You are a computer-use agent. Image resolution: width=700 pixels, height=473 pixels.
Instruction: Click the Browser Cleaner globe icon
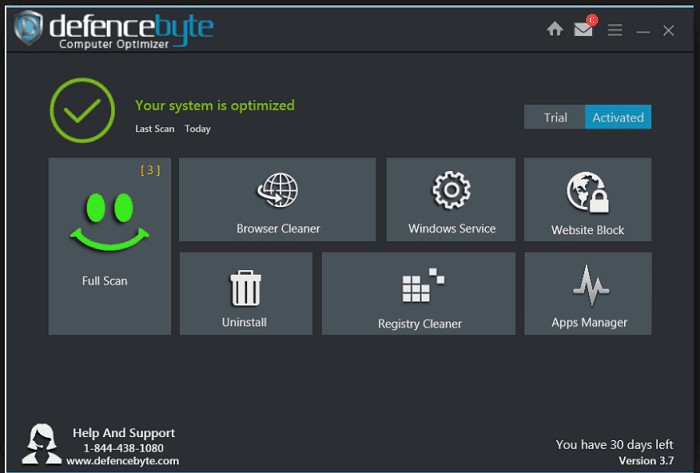(278, 190)
